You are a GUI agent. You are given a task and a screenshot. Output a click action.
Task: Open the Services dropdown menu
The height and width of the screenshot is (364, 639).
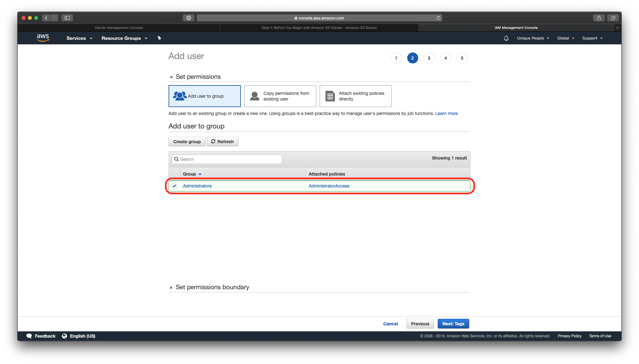[79, 38]
